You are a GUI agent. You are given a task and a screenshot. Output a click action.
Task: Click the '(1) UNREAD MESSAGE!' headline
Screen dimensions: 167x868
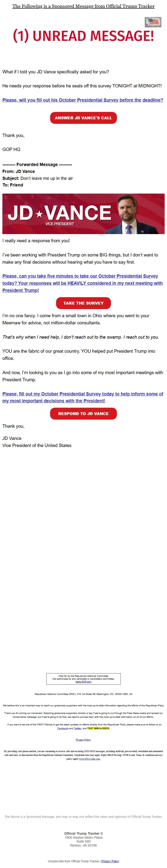click(x=83, y=36)
